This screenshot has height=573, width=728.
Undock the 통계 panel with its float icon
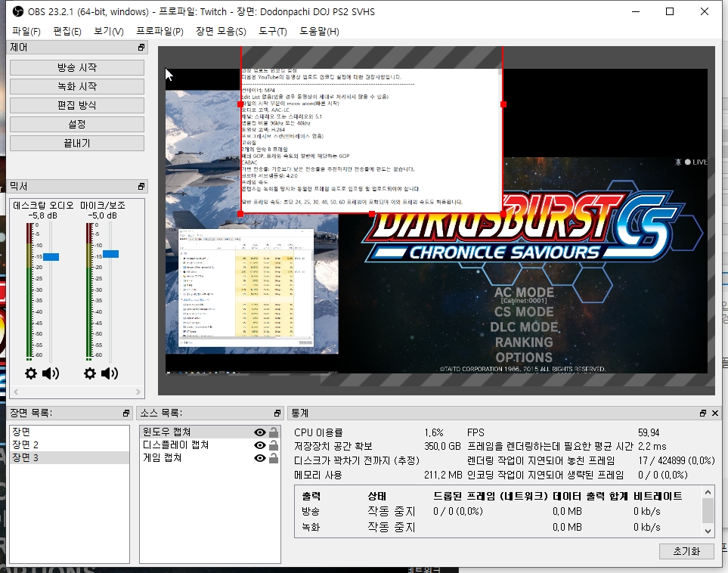tap(703, 413)
